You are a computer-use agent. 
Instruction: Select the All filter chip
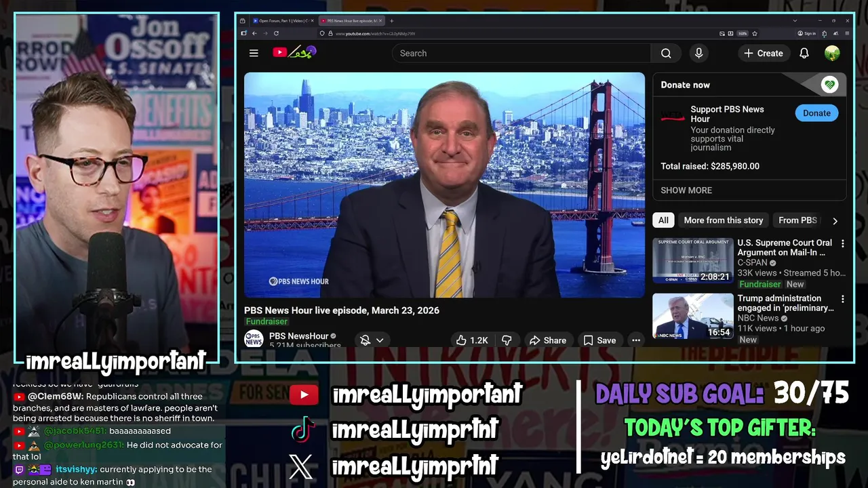663,220
